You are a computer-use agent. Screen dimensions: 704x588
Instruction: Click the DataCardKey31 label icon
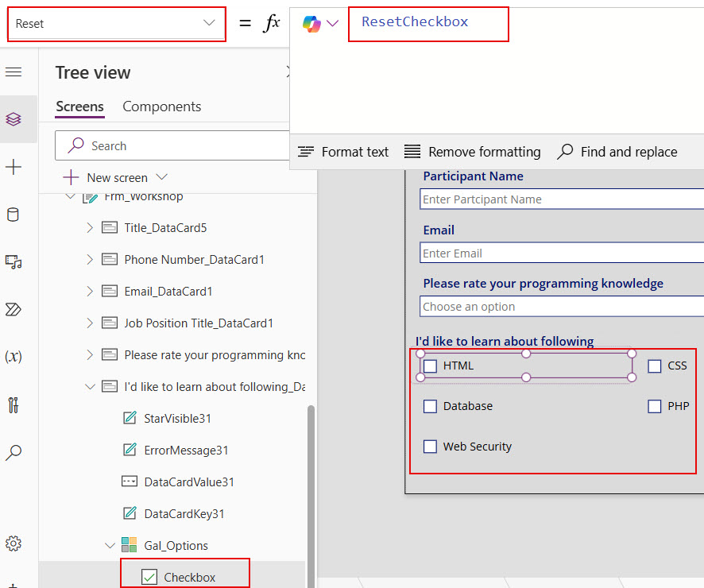point(130,513)
